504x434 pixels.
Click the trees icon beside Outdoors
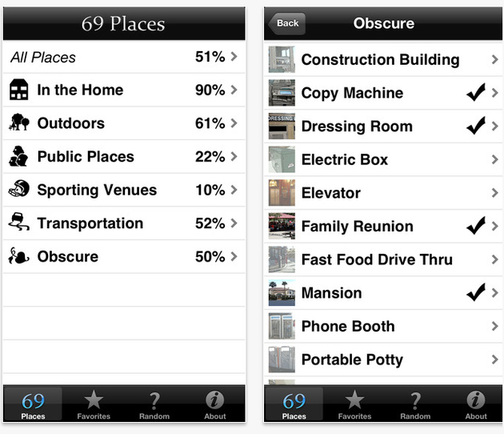pyautogui.click(x=18, y=123)
